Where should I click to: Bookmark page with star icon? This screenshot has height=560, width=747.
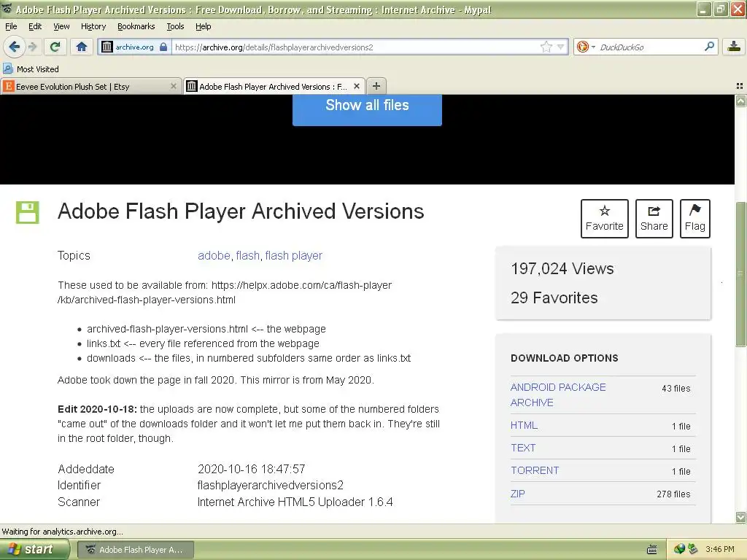[x=546, y=47]
